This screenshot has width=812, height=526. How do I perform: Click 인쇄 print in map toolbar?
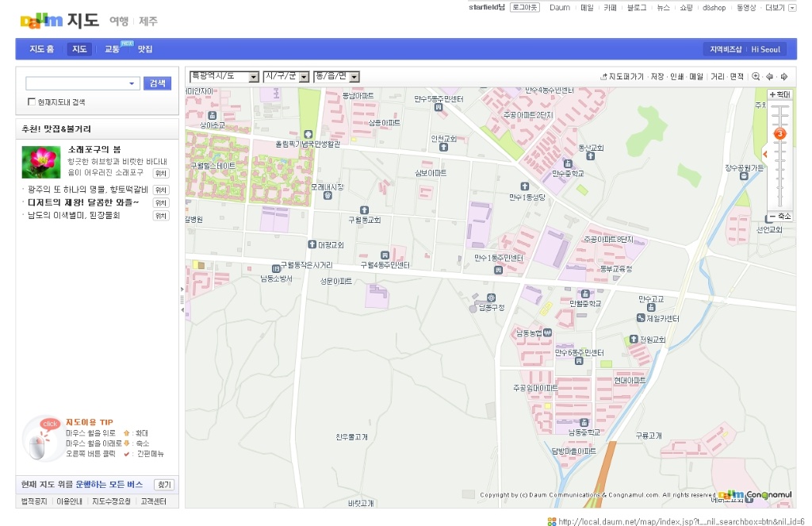click(x=677, y=77)
